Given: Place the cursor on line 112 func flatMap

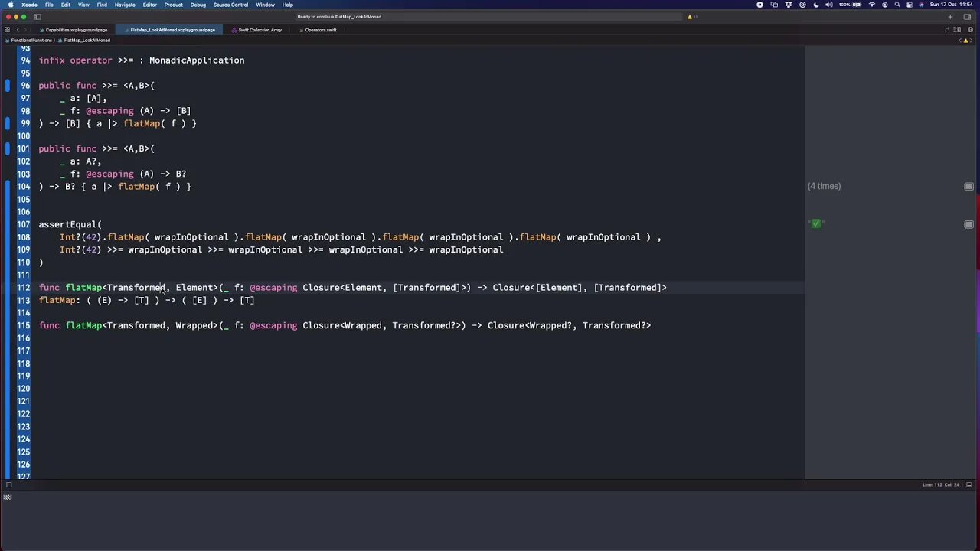Looking at the screenshot, I should (x=352, y=288).
